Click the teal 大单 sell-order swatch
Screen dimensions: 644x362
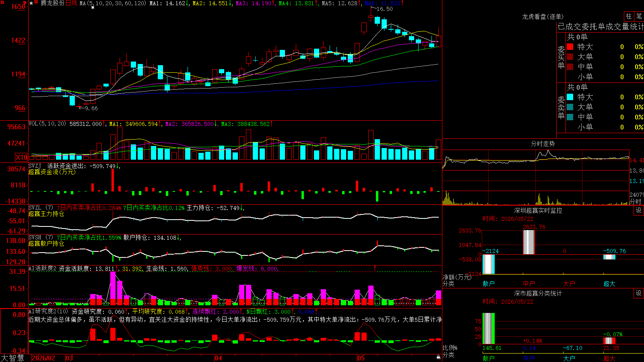(x=570, y=107)
